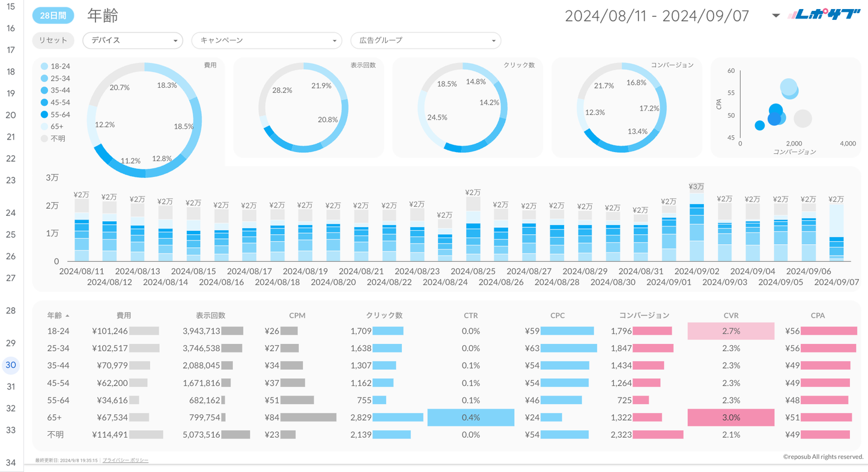Click the 55-64 legend marker
Viewport: 868px width, 472px height.
pyautogui.click(x=44, y=115)
